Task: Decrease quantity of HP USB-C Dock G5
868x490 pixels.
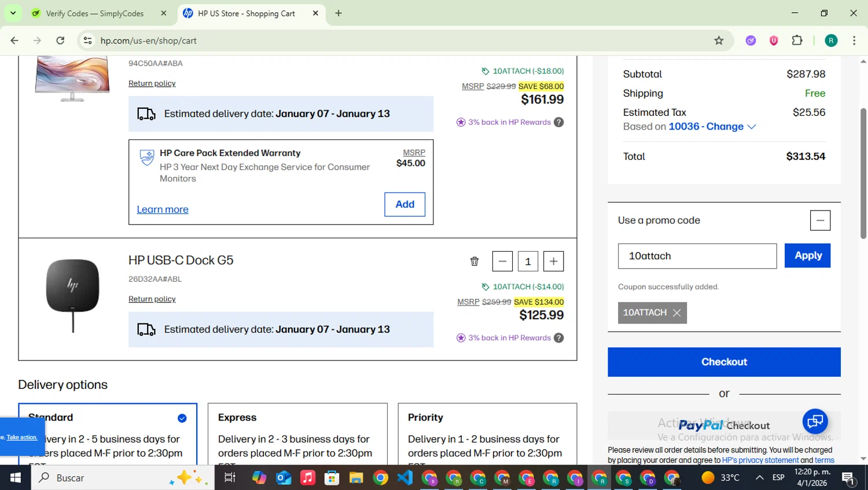Action: [x=502, y=261]
